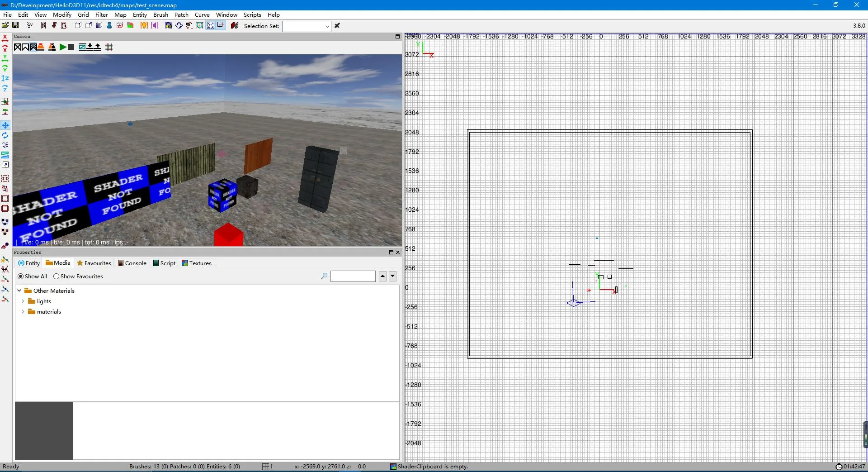
Task: Close the Properties panel
Action: coord(398,253)
